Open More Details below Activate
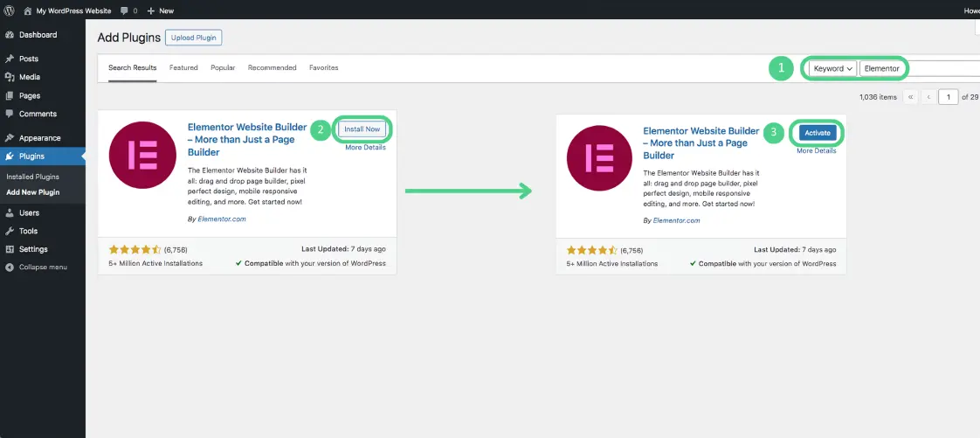This screenshot has width=980, height=438. pyautogui.click(x=817, y=150)
